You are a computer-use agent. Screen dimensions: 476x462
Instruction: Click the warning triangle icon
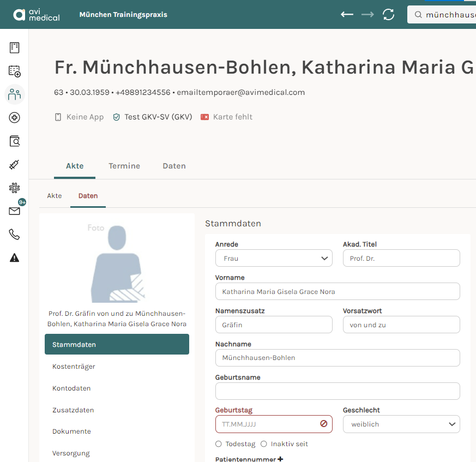(14, 258)
